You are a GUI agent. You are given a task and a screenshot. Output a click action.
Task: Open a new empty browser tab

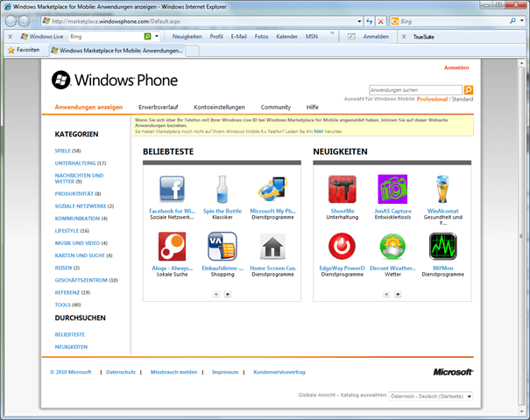(x=193, y=51)
